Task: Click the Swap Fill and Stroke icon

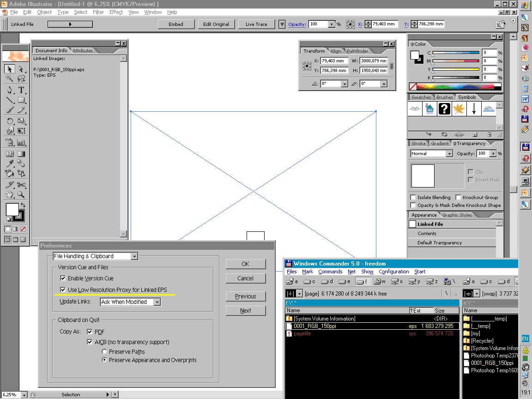Action: pos(23,205)
